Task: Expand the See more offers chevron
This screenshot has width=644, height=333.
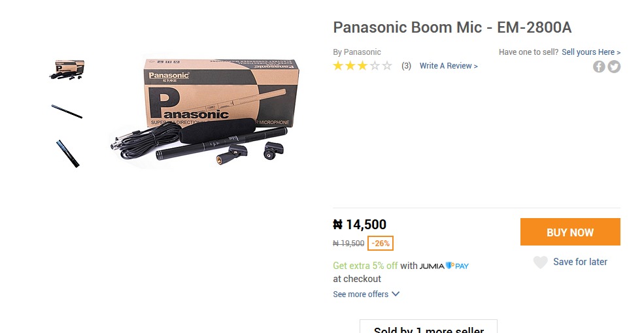Action: point(395,294)
